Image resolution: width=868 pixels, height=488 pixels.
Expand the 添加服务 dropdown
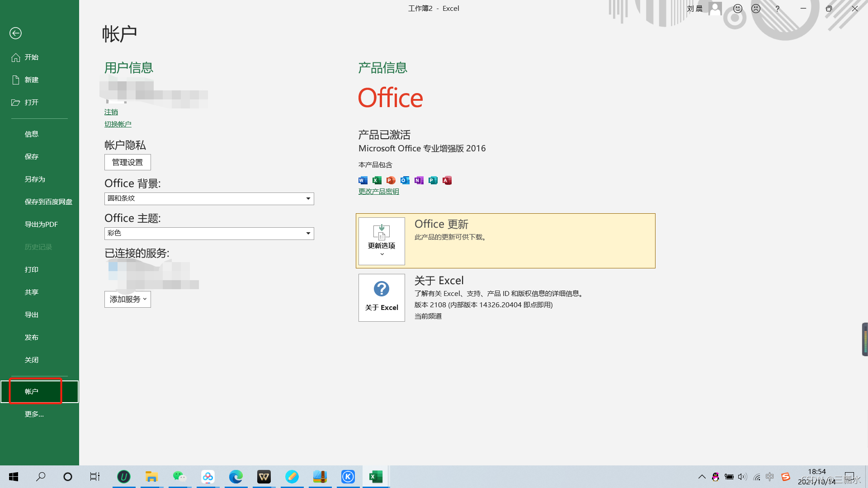pos(127,299)
